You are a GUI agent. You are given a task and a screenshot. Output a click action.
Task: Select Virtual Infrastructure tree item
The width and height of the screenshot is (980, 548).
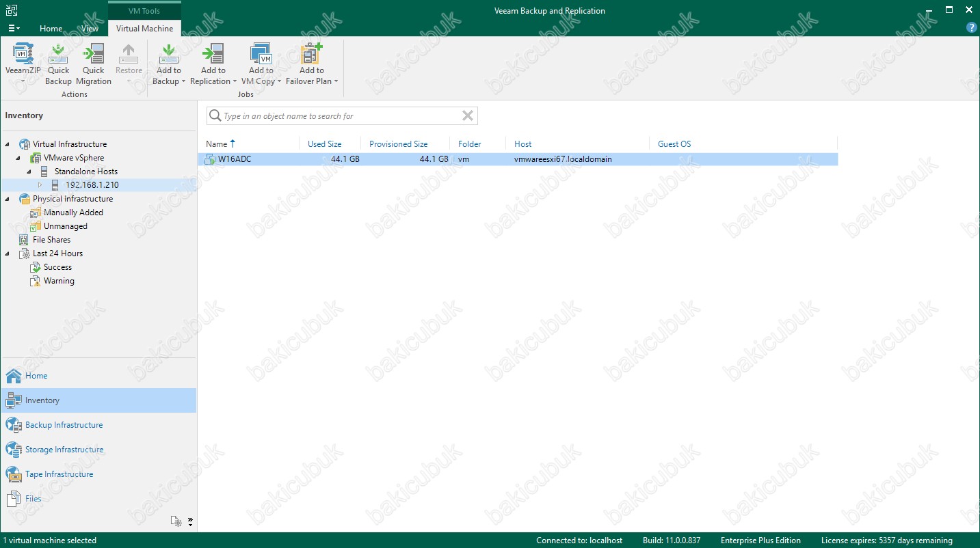click(70, 144)
